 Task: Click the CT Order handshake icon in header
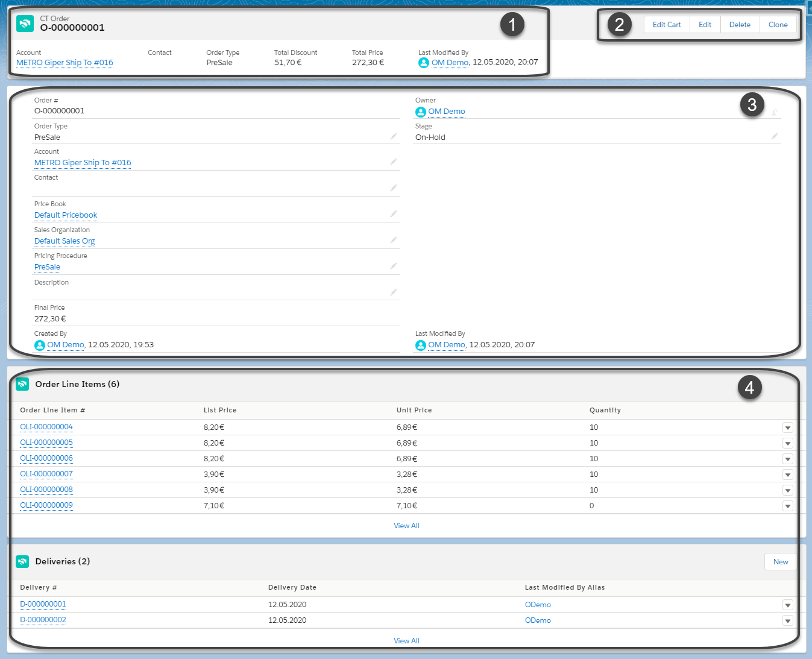click(x=25, y=24)
